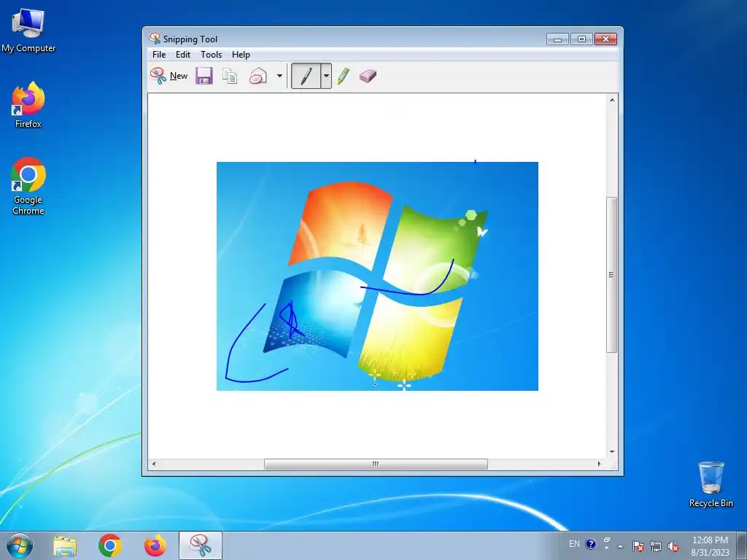This screenshot has height=560, width=747.
Task: Minimize the Snipping Tool window
Action: [557, 39]
